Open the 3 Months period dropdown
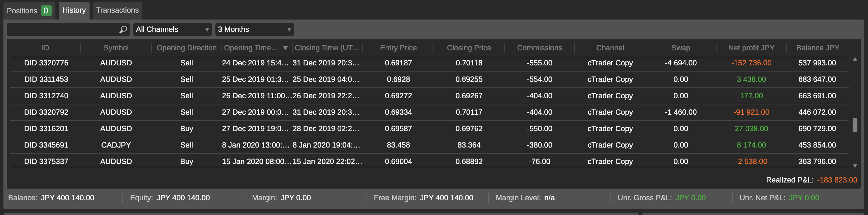Image resolution: width=868 pixels, height=215 pixels. click(x=254, y=29)
